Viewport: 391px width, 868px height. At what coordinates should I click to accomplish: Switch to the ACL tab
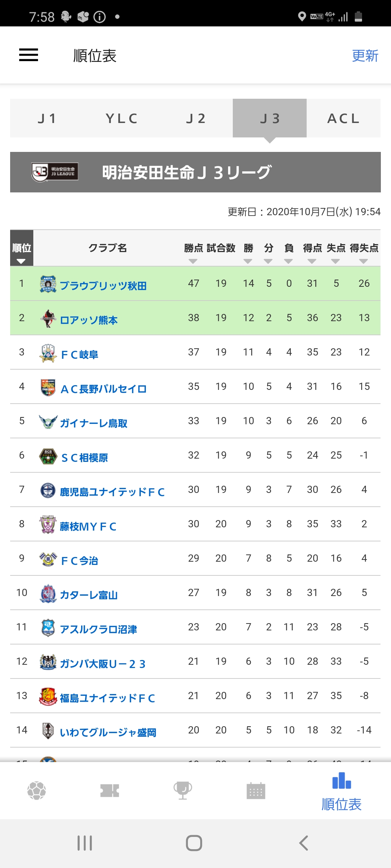pyautogui.click(x=344, y=118)
